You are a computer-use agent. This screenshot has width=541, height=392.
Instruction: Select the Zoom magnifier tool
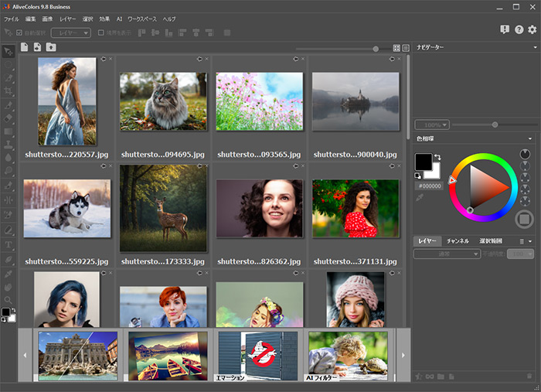9,300
